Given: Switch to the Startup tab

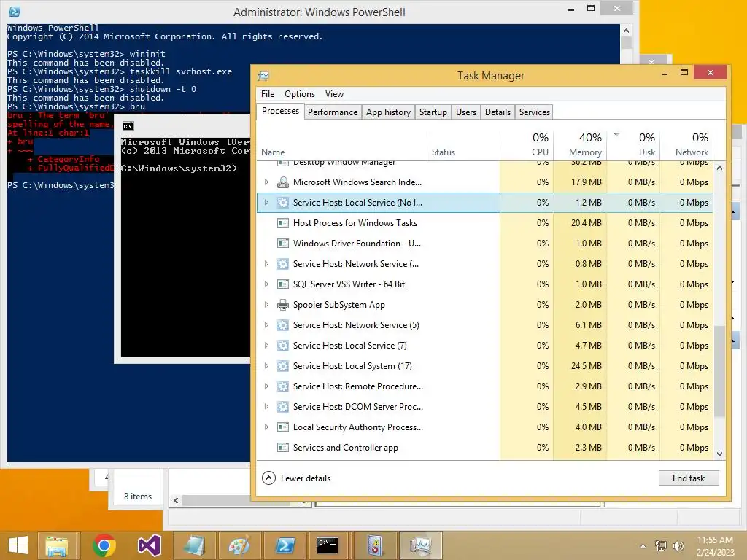Looking at the screenshot, I should (x=433, y=112).
